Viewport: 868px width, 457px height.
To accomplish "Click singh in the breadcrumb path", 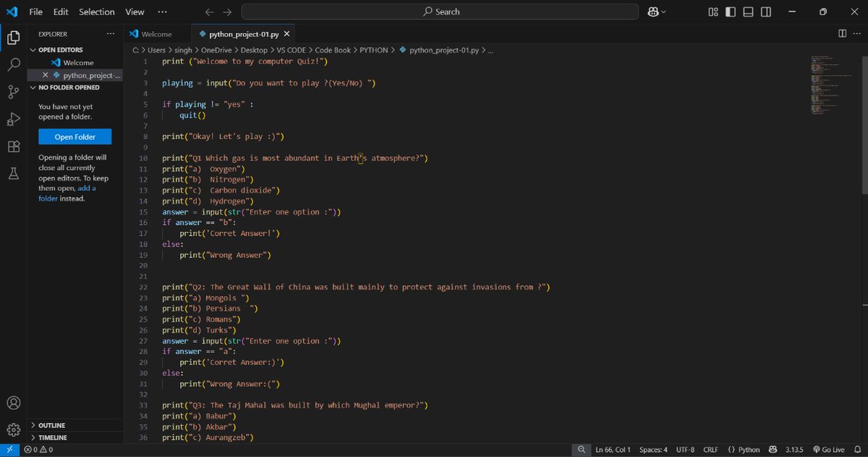I will point(183,51).
